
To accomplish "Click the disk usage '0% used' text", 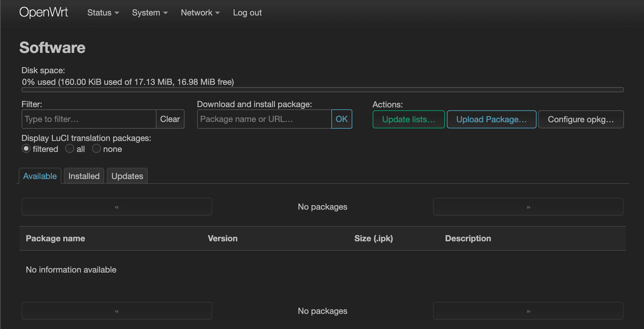I will coord(128,82).
